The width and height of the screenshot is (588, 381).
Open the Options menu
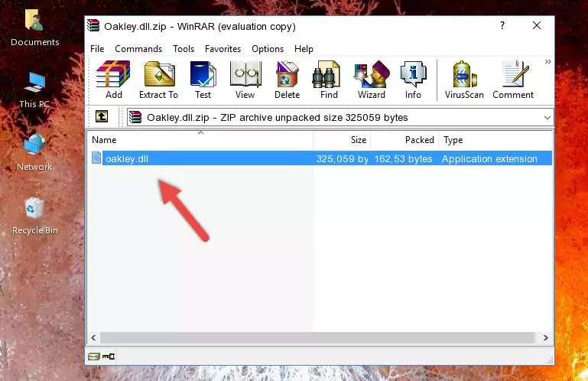coord(268,49)
